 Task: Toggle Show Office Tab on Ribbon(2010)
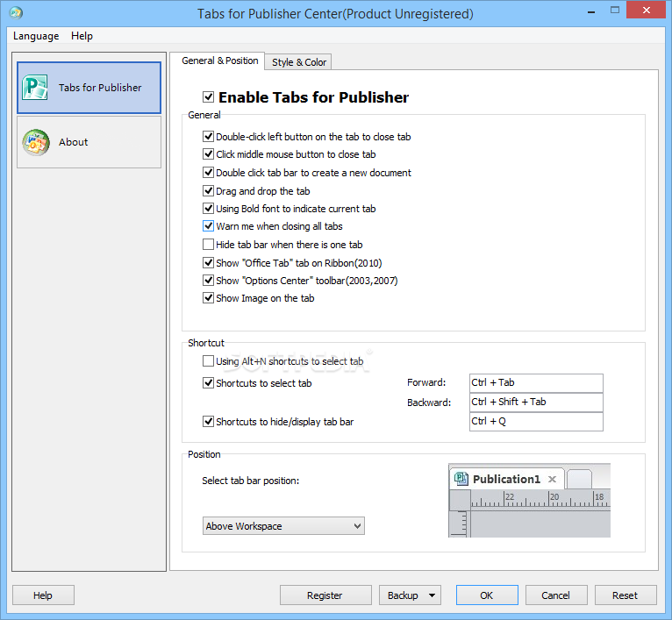(208, 263)
